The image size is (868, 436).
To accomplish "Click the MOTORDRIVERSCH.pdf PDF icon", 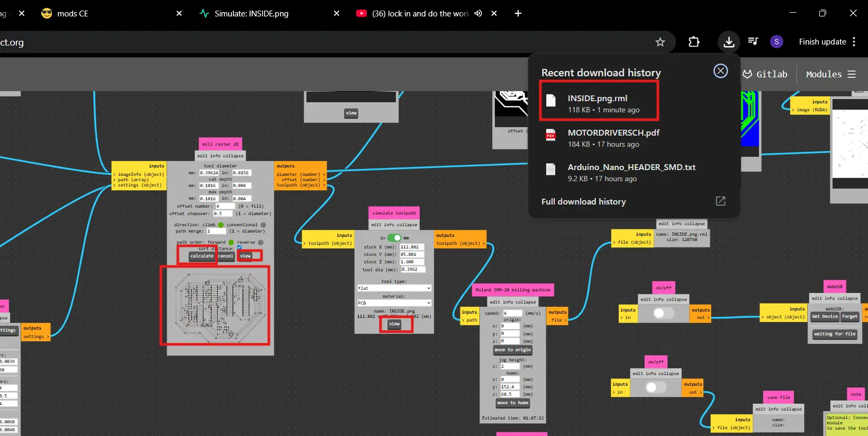I will click(x=551, y=135).
